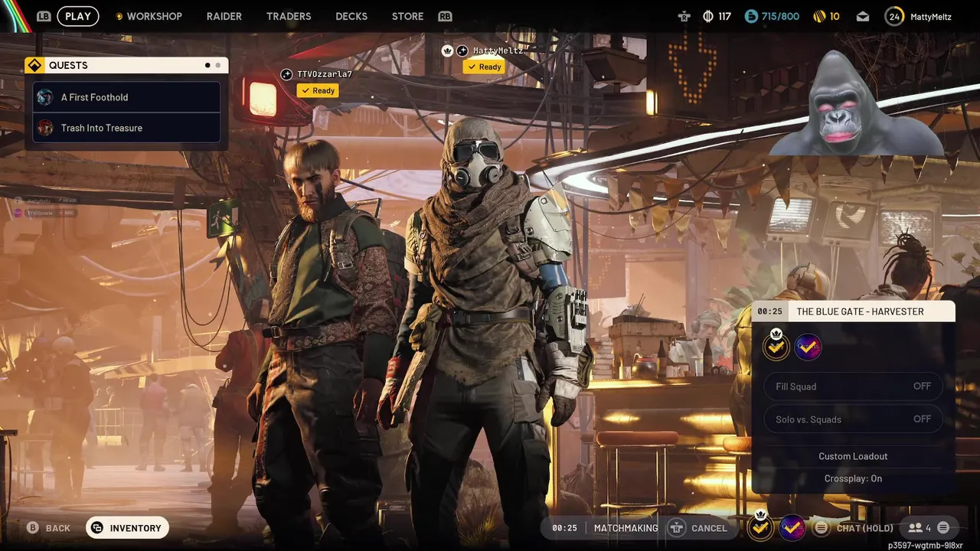Click the Trash Into Treasure quest icon
980x551 pixels.
click(45, 128)
